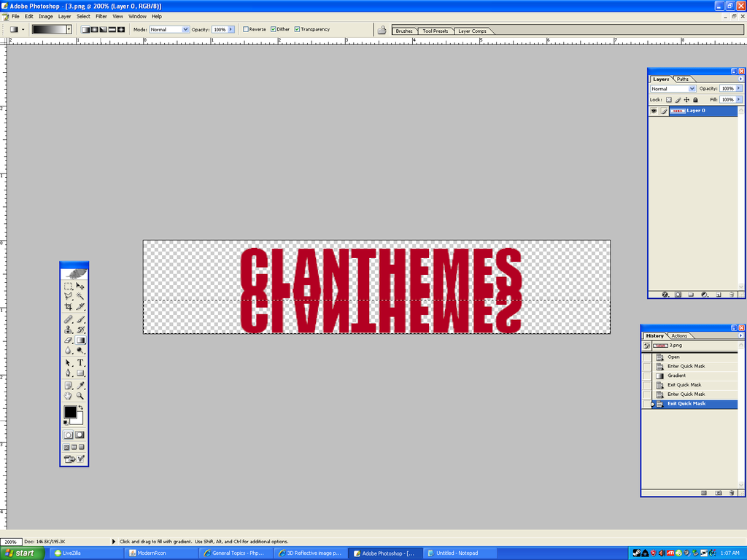Toggle lock position
Viewport: 747px width, 560px height.
click(x=686, y=100)
